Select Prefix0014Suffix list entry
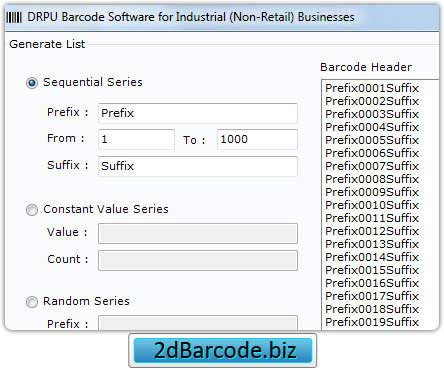The width and height of the screenshot is (444, 368). (x=372, y=257)
